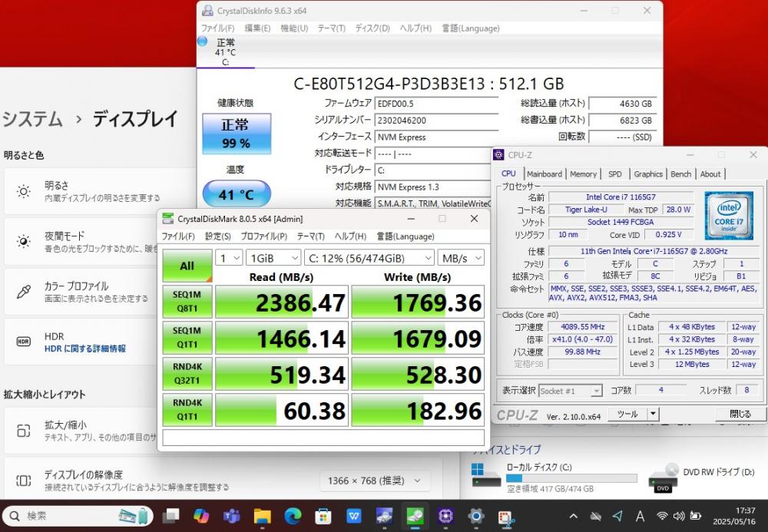Open CrystalDiskInfo ディスク(D) menu
The height and width of the screenshot is (532, 768).
click(x=372, y=28)
